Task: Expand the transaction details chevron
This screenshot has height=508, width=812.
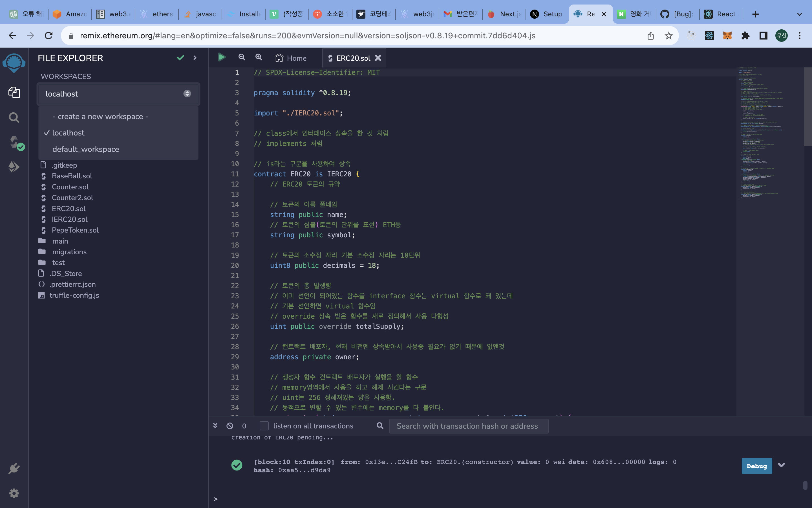Action: 782,465
